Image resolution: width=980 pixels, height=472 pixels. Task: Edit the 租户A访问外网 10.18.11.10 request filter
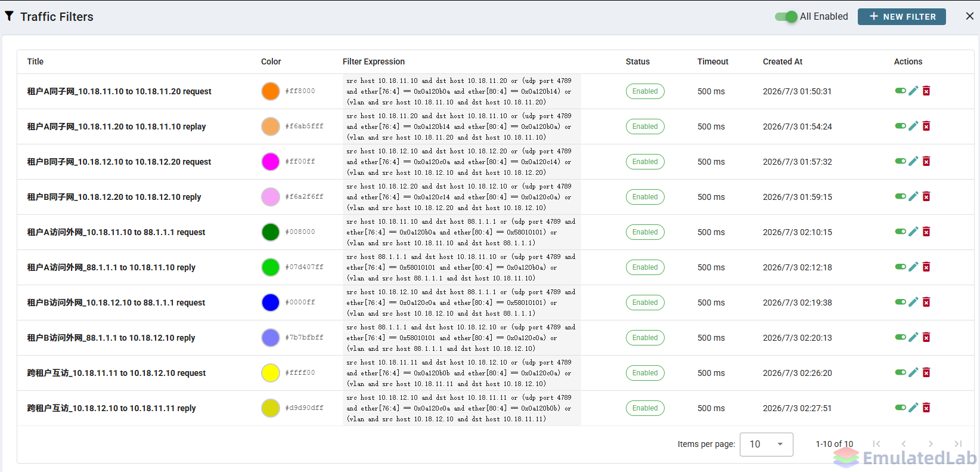pyautogui.click(x=913, y=232)
